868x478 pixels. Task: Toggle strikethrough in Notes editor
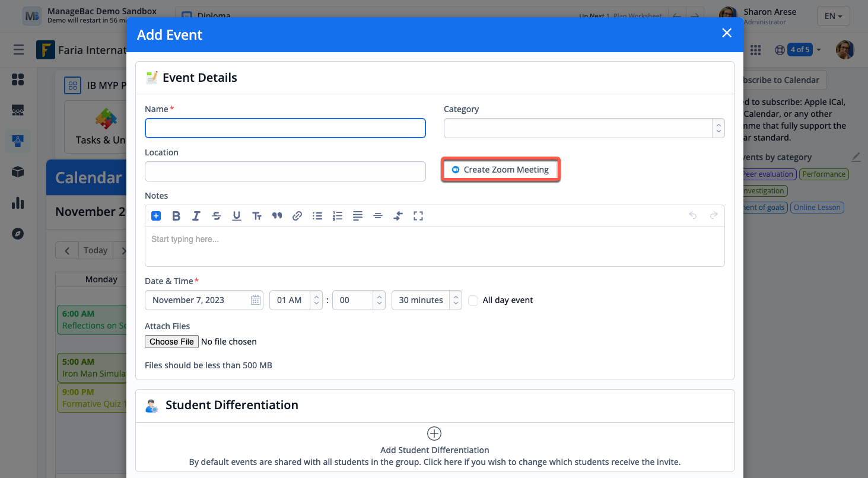coord(216,216)
